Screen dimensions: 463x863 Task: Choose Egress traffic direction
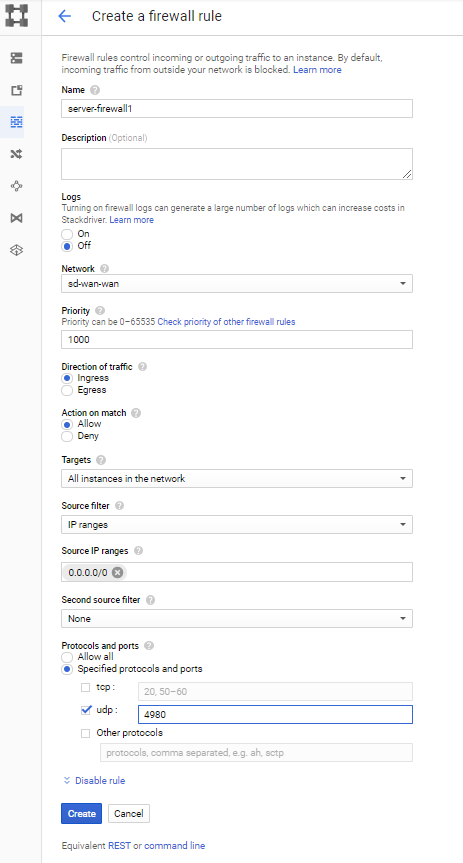tap(67, 390)
